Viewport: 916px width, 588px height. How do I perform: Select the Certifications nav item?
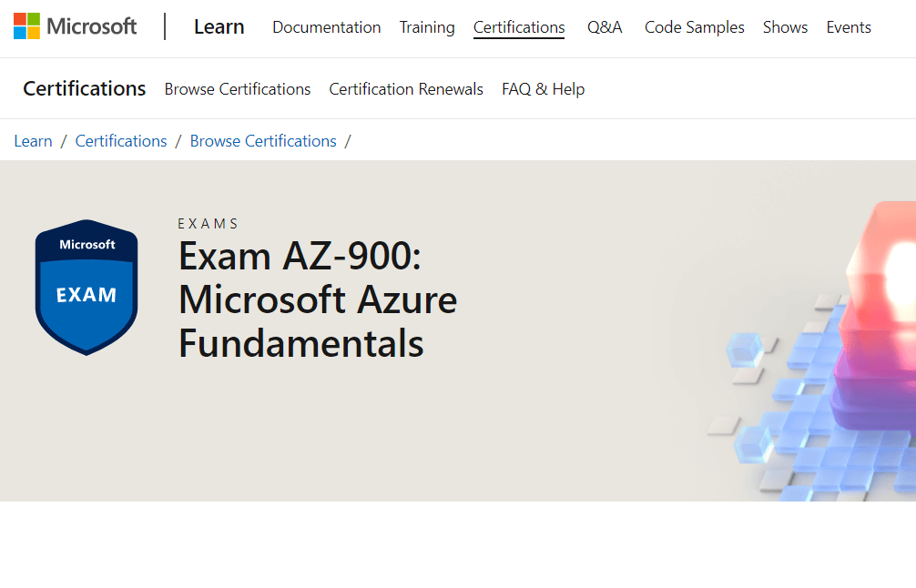coord(518,27)
